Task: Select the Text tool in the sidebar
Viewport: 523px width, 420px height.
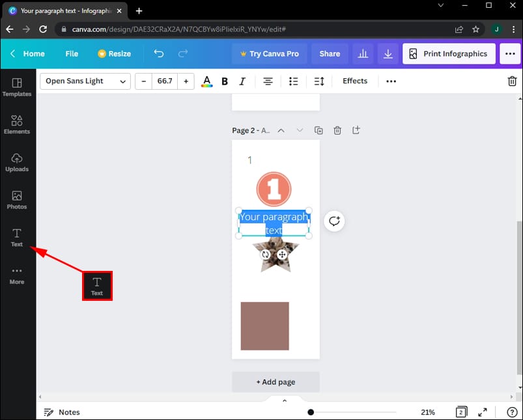Action: pyautogui.click(x=17, y=236)
